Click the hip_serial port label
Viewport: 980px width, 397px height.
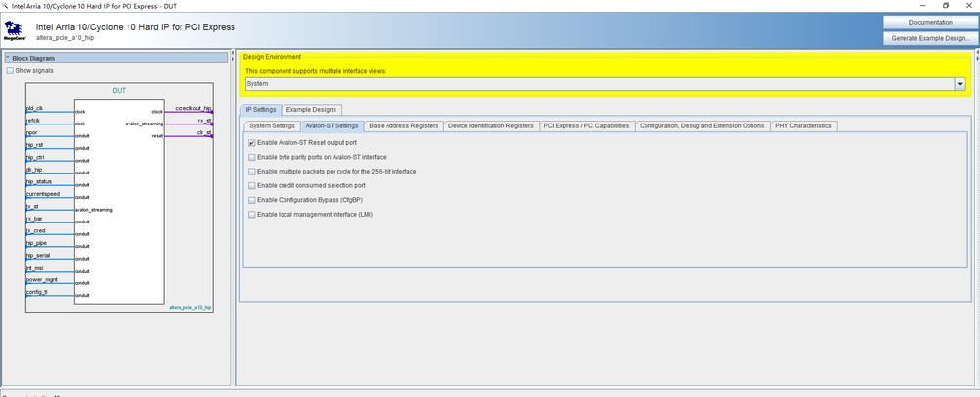[x=38, y=255]
